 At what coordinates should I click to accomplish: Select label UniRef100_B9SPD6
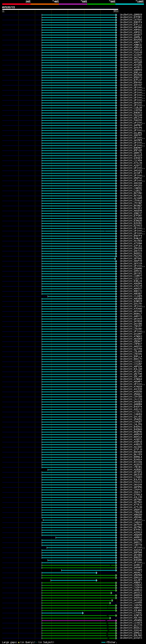(131, 40)
